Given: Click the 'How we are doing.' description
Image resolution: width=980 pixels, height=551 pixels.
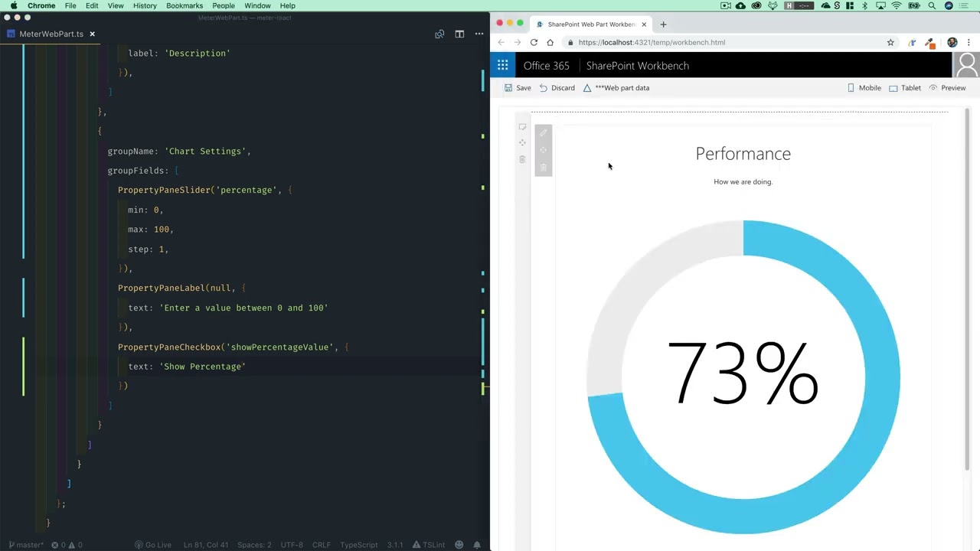Looking at the screenshot, I should 743,182.
